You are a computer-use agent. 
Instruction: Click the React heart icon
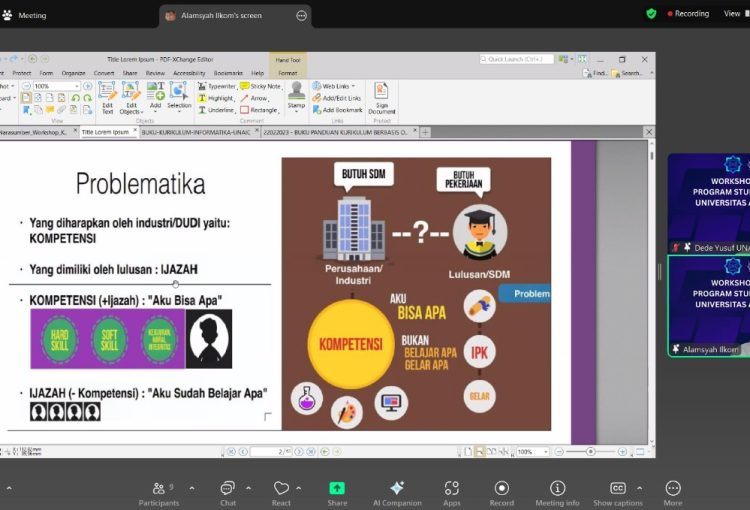pyautogui.click(x=281, y=490)
